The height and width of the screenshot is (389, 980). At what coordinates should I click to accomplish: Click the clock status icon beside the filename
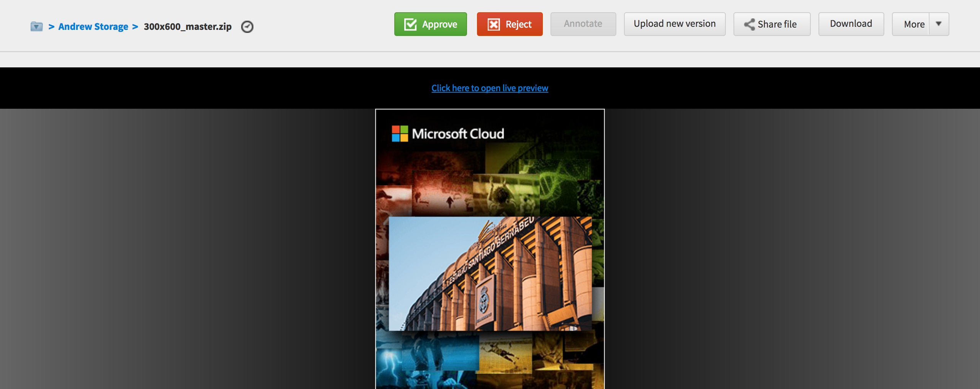coord(247,27)
